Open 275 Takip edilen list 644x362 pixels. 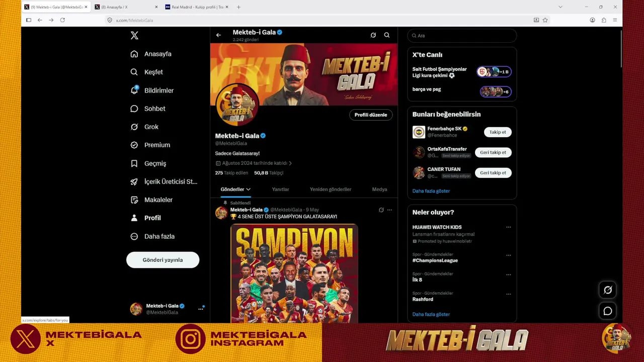coord(231,173)
